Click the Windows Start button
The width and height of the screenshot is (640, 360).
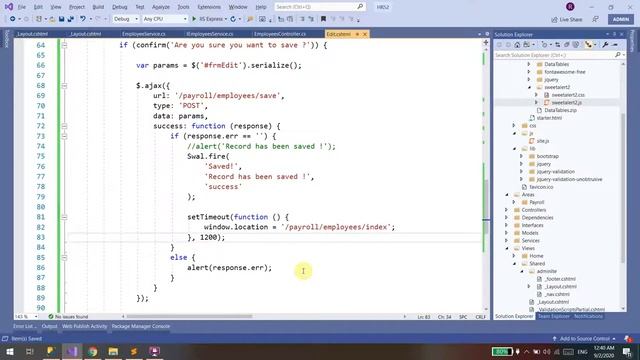coord(9,351)
